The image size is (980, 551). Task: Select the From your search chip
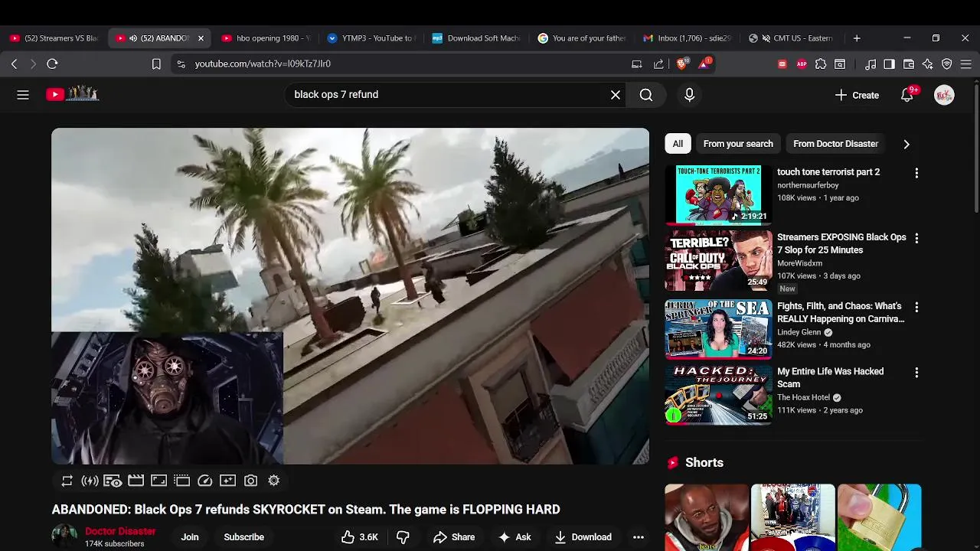[x=738, y=144]
